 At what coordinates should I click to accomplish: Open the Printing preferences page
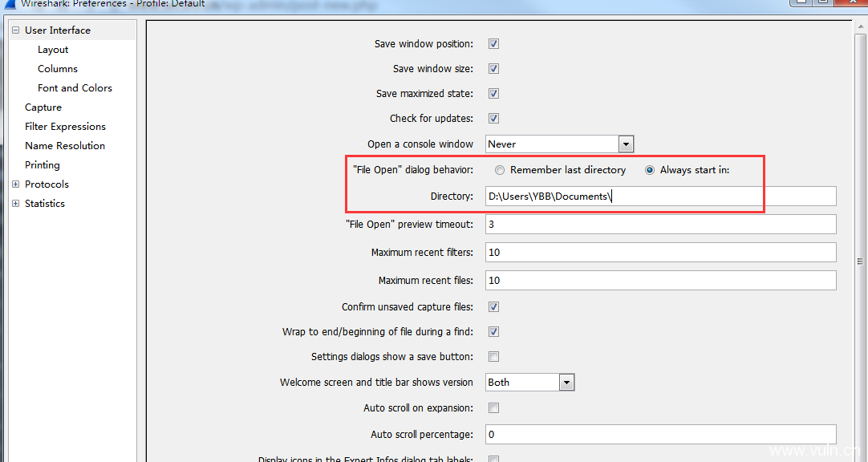pos(42,165)
